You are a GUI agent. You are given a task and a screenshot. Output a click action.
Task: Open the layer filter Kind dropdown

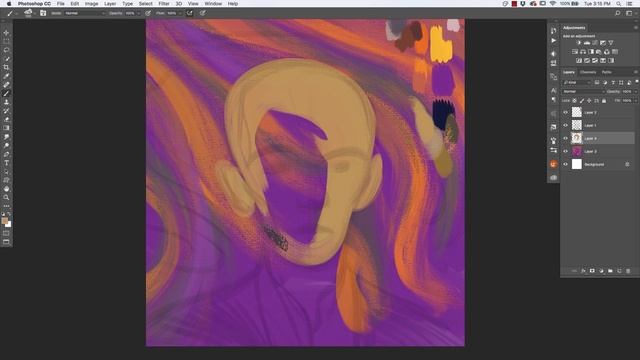coord(577,82)
